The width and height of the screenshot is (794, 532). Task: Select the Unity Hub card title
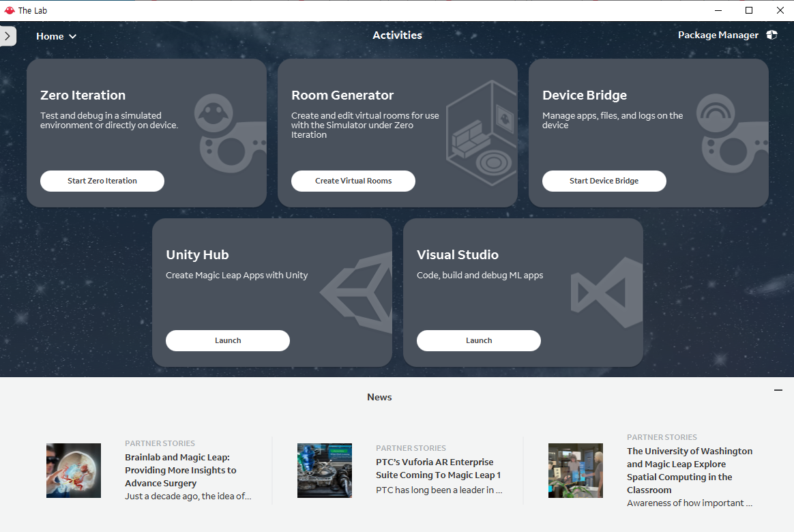click(198, 254)
